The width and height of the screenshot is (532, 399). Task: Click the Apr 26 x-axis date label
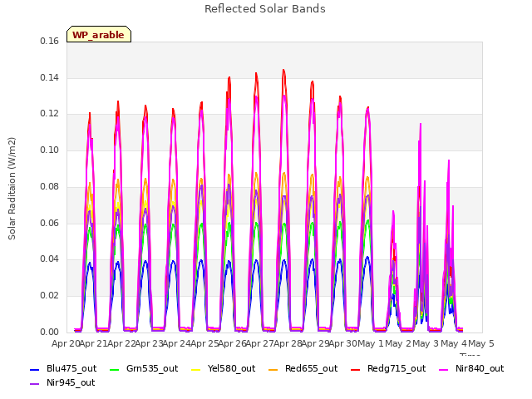232,343
